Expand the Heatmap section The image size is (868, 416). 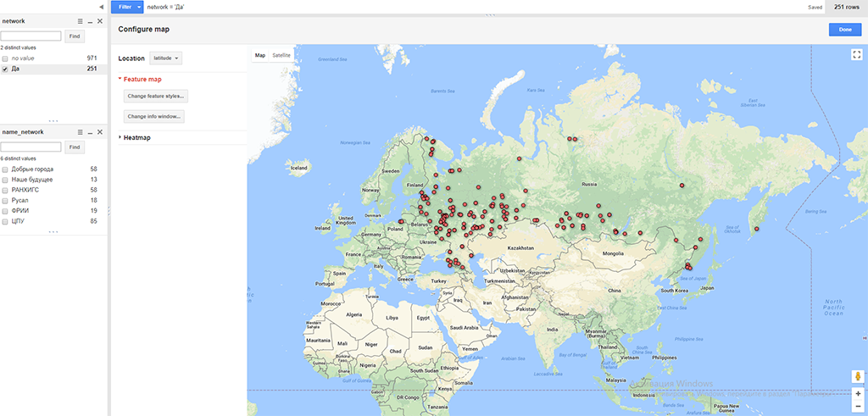point(136,137)
